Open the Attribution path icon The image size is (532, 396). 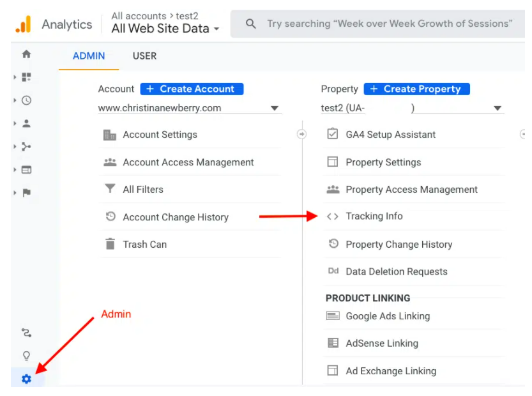26,333
